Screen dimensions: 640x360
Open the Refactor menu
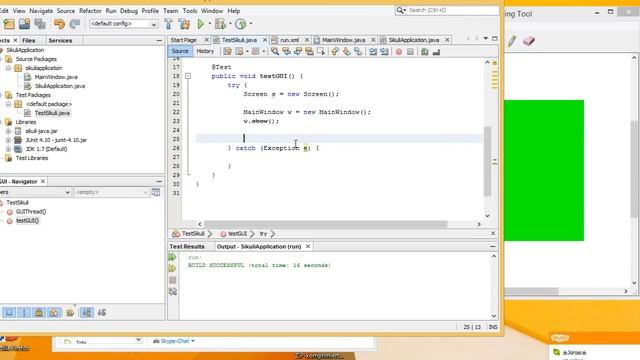[x=90, y=11]
